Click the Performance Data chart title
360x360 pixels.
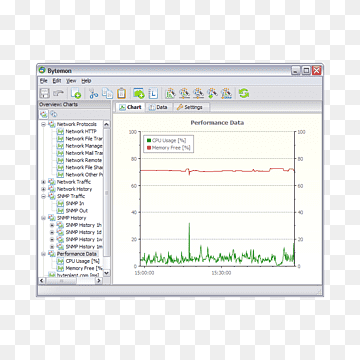[217, 123]
